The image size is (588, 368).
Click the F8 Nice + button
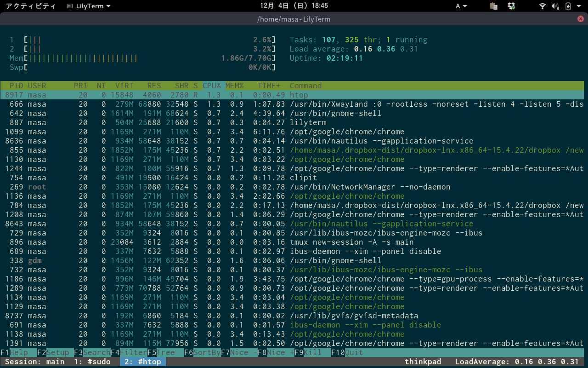click(x=276, y=352)
